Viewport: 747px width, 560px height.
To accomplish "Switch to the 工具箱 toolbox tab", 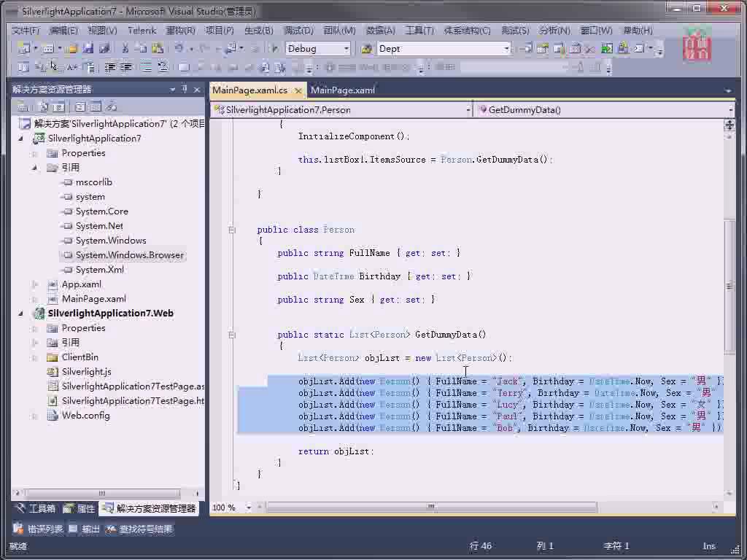I will coord(36,508).
